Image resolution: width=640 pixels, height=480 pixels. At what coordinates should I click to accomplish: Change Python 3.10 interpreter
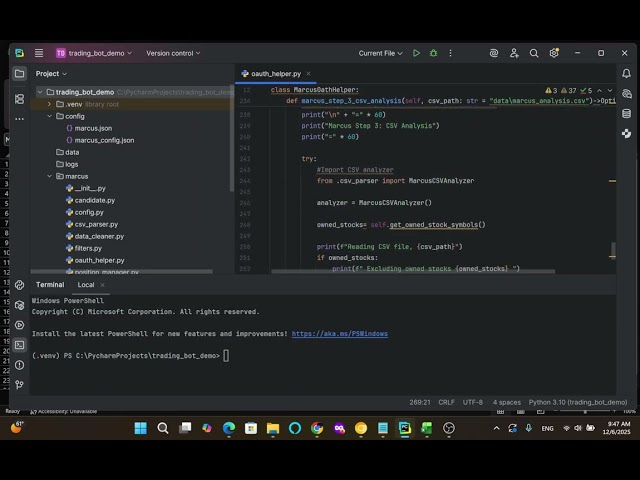pos(578,402)
